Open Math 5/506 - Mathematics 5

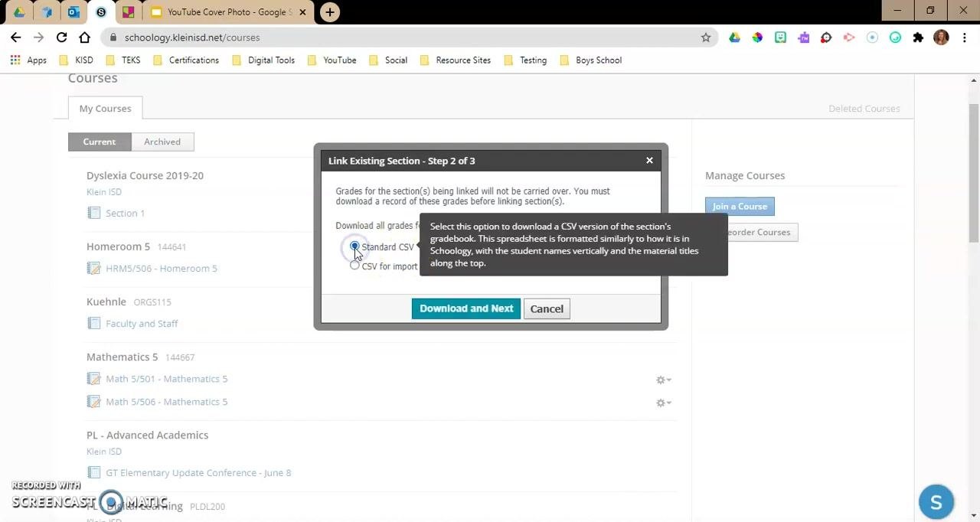[166, 401]
